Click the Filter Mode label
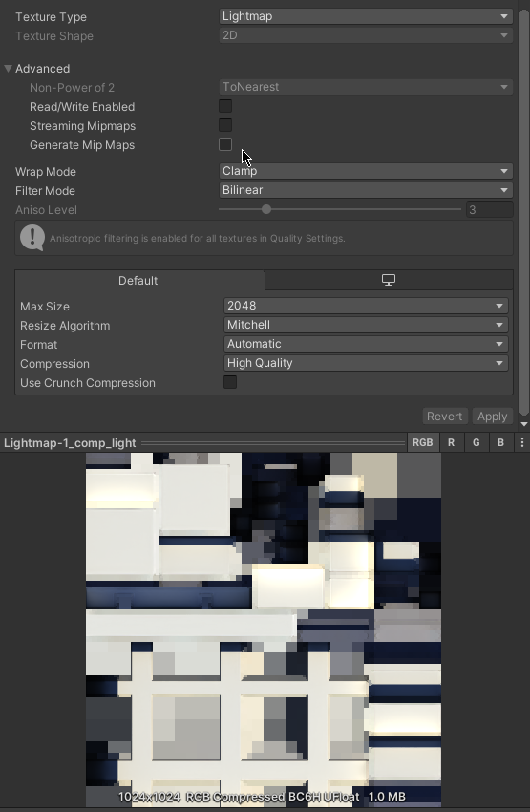The image size is (530, 812). coord(45,190)
